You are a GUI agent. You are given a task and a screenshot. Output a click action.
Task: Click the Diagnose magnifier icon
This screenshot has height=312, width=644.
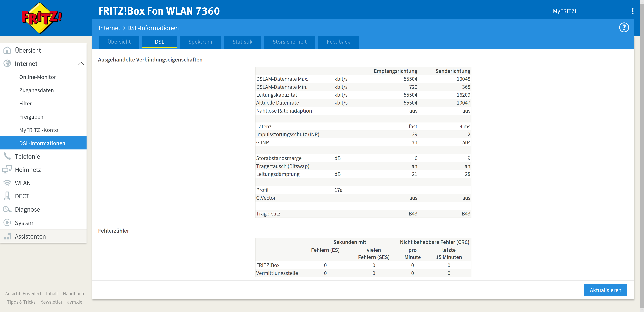click(x=7, y=209)
